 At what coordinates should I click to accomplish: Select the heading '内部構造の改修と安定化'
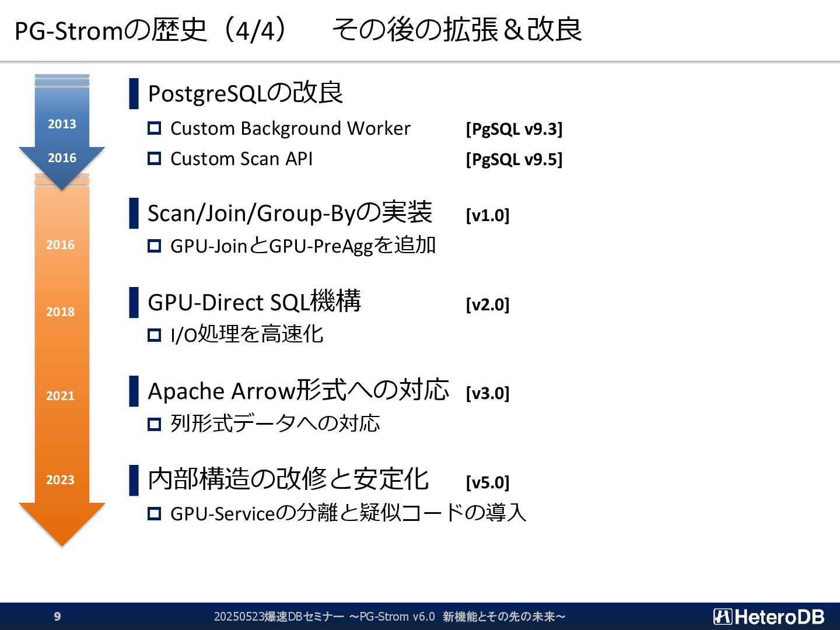[289, 480]
